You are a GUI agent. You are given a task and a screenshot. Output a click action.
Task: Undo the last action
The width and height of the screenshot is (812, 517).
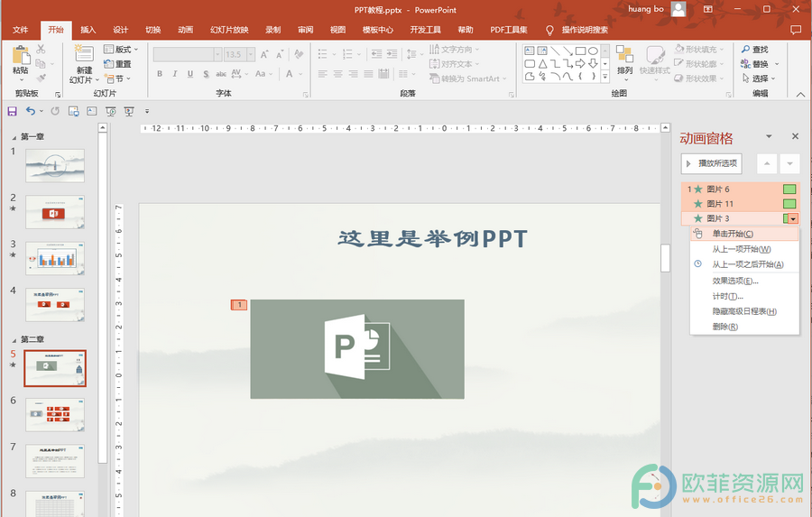pos(31,111)
